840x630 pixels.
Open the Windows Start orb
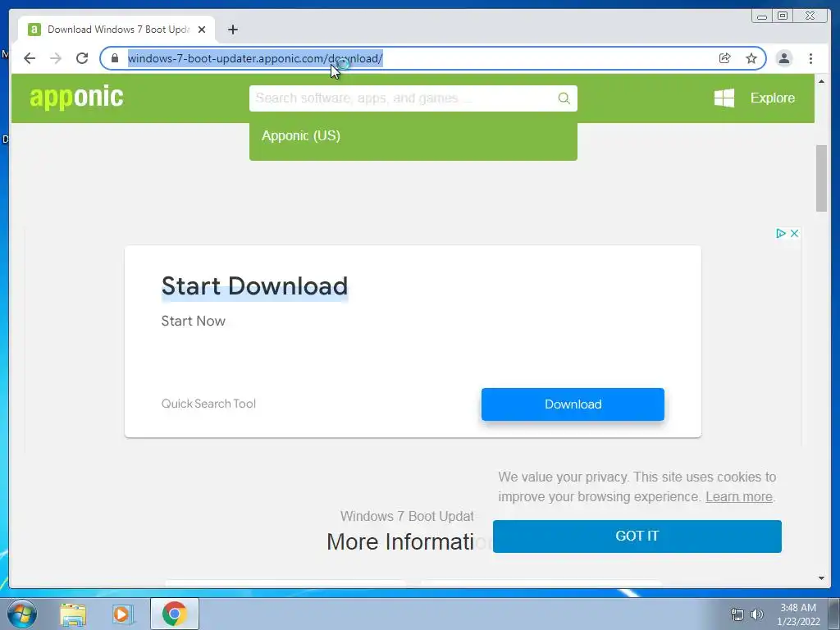22,614
